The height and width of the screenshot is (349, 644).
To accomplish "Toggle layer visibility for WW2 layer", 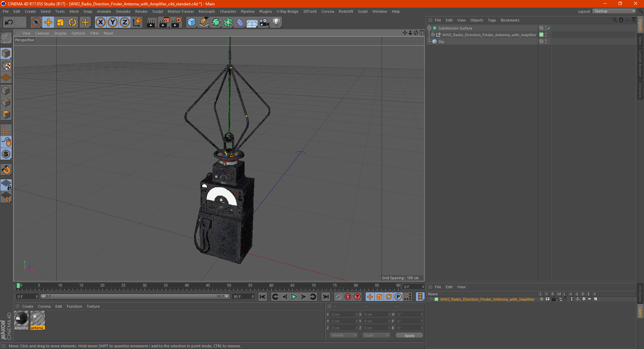I will [x=547, y=299].
